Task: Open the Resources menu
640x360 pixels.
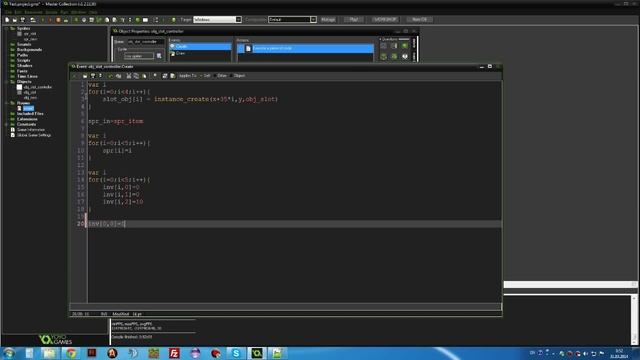Action: pos(33,12)
